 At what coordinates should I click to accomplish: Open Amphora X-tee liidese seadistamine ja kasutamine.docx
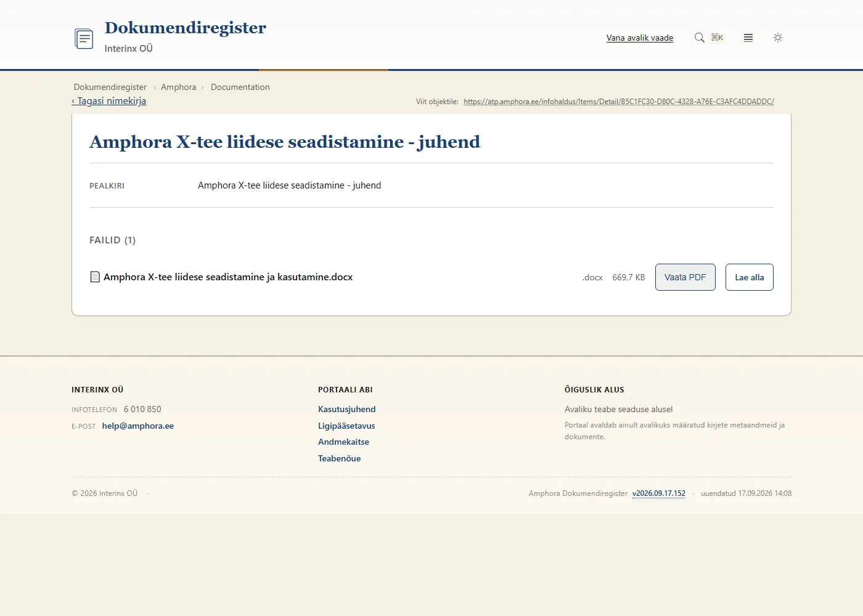(228, 277)
